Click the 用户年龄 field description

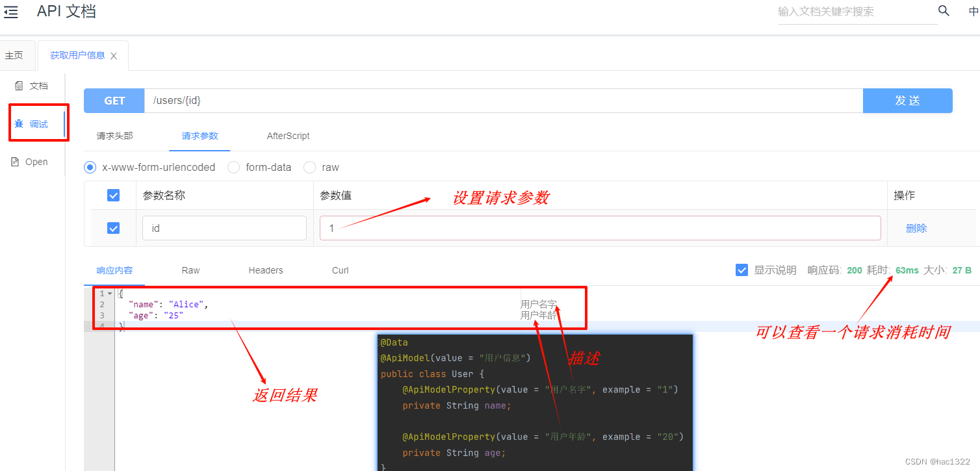pos(538,315)
